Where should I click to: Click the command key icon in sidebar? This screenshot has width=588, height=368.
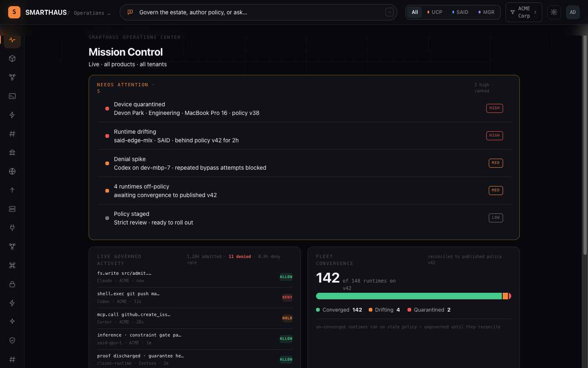12,265
